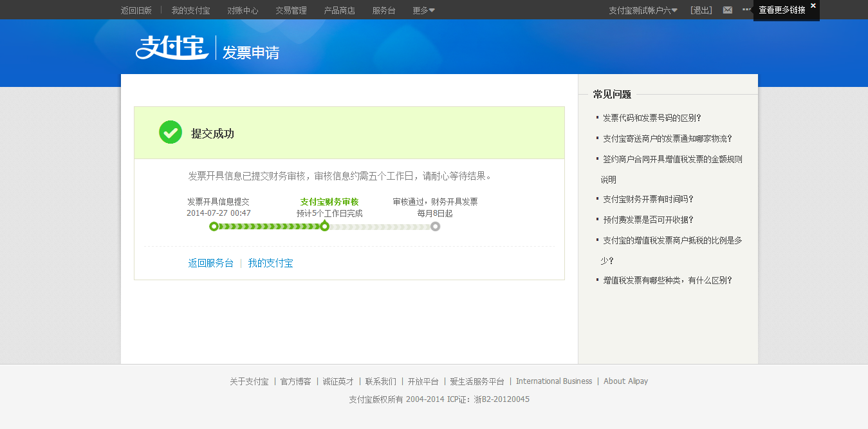Open FAQ 支付宝财务开票有时间吗?
Viewport: 868px width, 429px height.
(x=648, y=199)
